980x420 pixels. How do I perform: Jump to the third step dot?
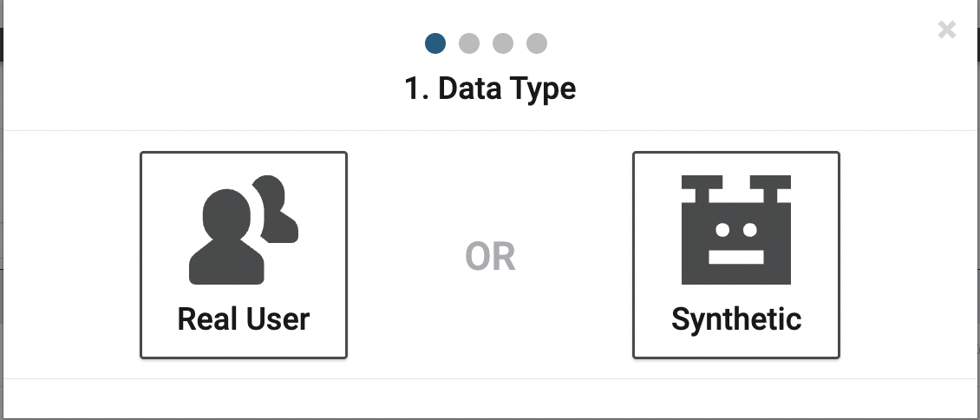pyautogui.click(x=502, y=43)
